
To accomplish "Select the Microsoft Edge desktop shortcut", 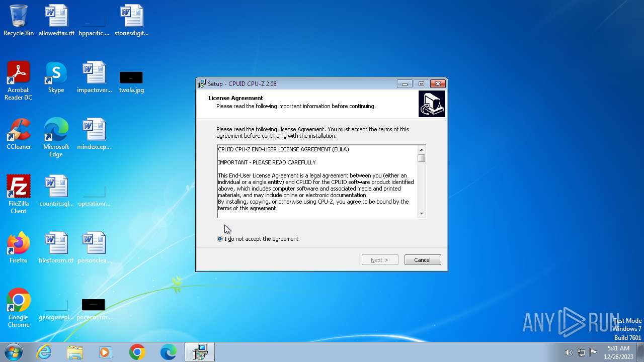I will click(56, 138).
